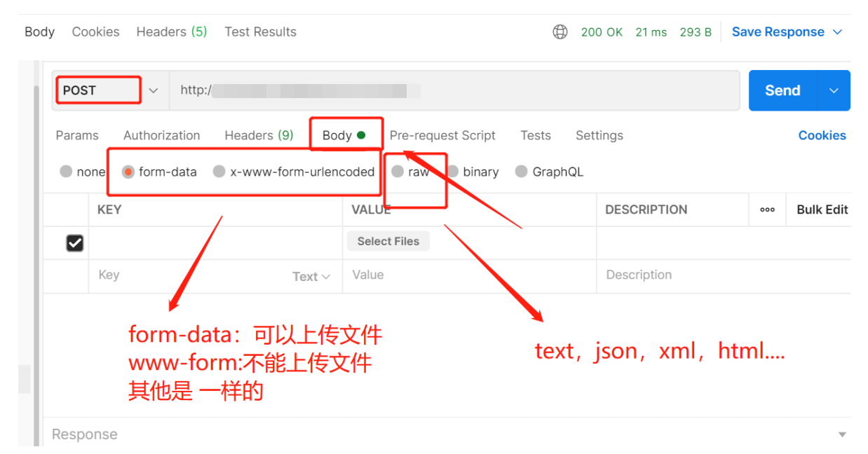
Task: Open the Pre-request Script tab
Action: click(x=442, y=135)
